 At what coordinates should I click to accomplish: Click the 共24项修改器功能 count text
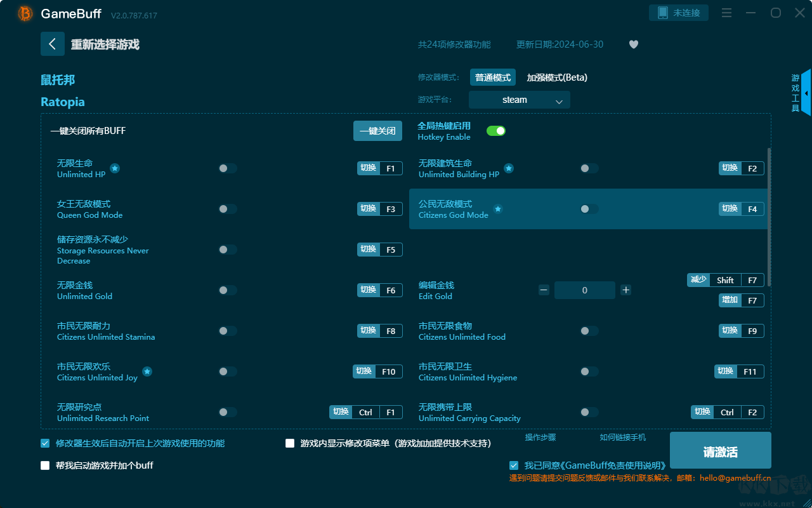[454, 44]
